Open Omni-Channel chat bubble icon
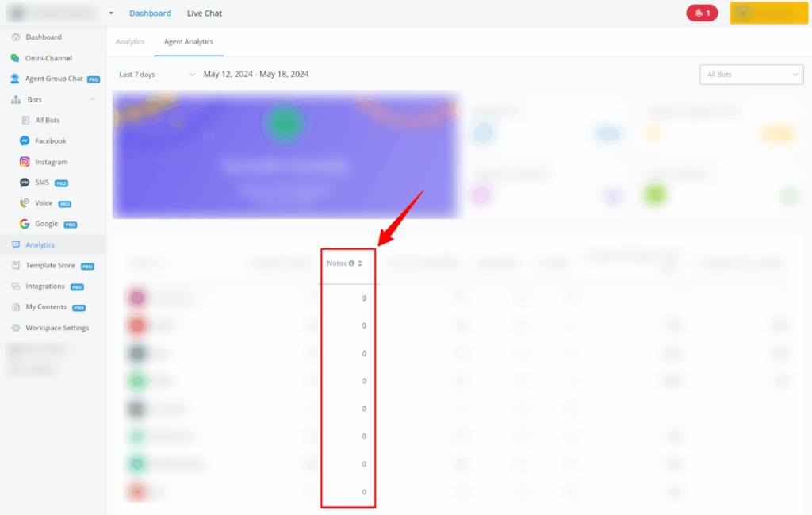 [x=16, y=58]
